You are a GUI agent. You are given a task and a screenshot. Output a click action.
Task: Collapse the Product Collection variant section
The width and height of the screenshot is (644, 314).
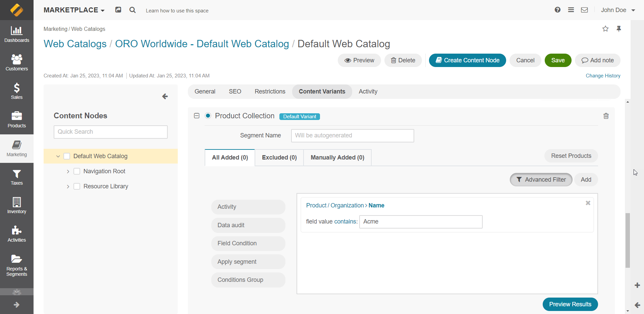coord(197,116)
